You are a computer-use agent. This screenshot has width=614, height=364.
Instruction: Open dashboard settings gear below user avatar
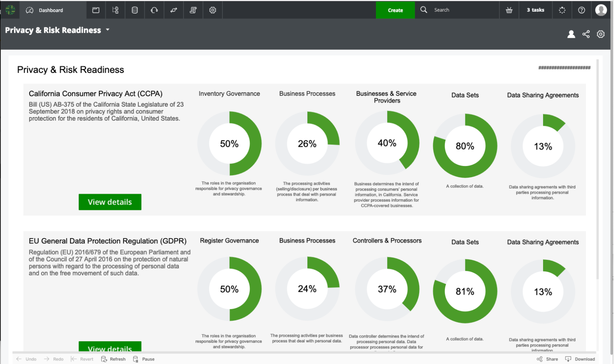coord(600,34)
